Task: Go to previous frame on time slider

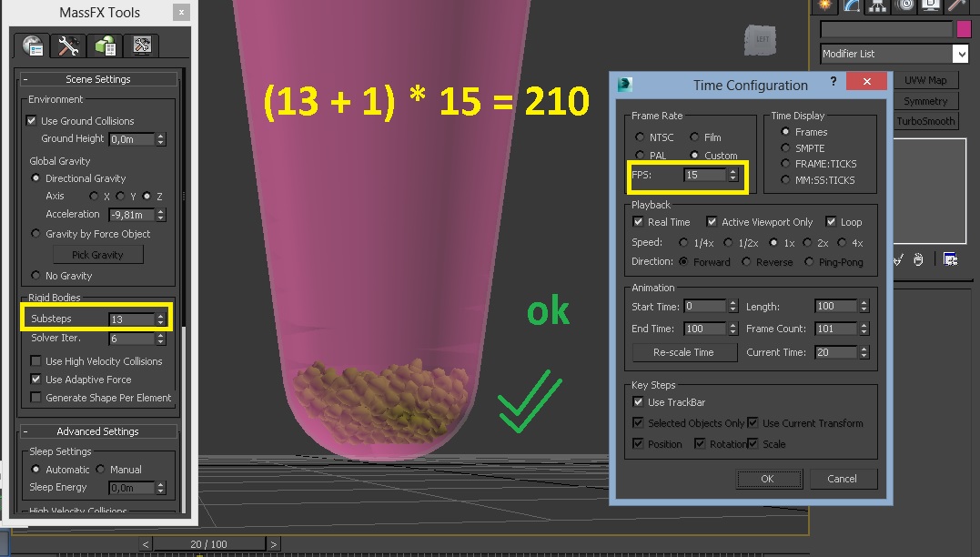Action: (145, 544)
